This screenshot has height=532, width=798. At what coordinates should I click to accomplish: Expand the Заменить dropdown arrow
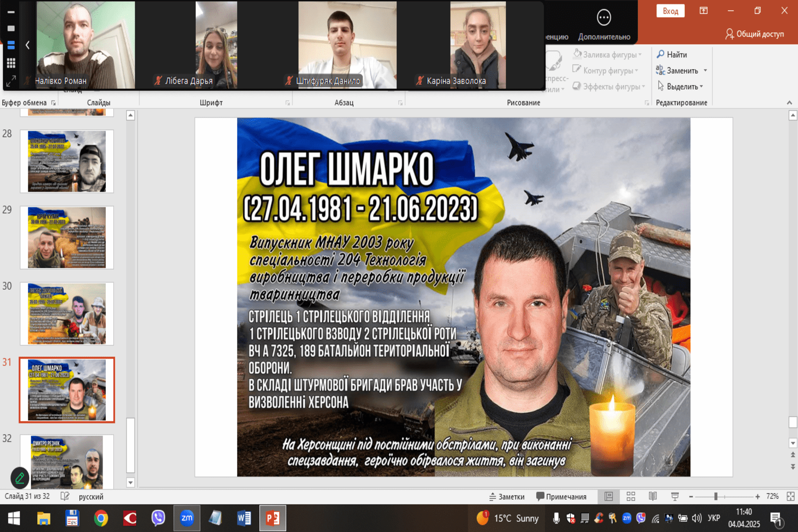(x=706, y=70)
